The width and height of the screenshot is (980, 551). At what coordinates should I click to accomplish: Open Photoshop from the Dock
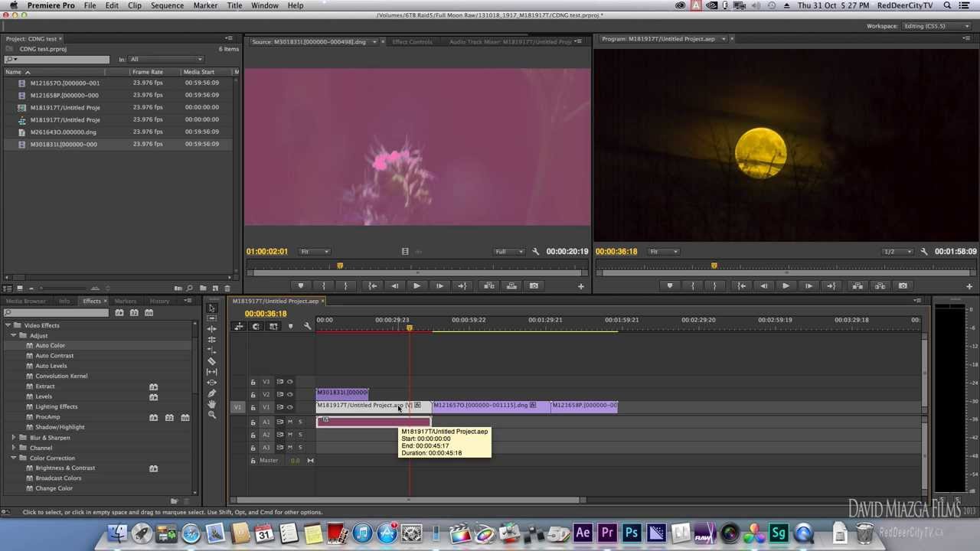point(632,533)
